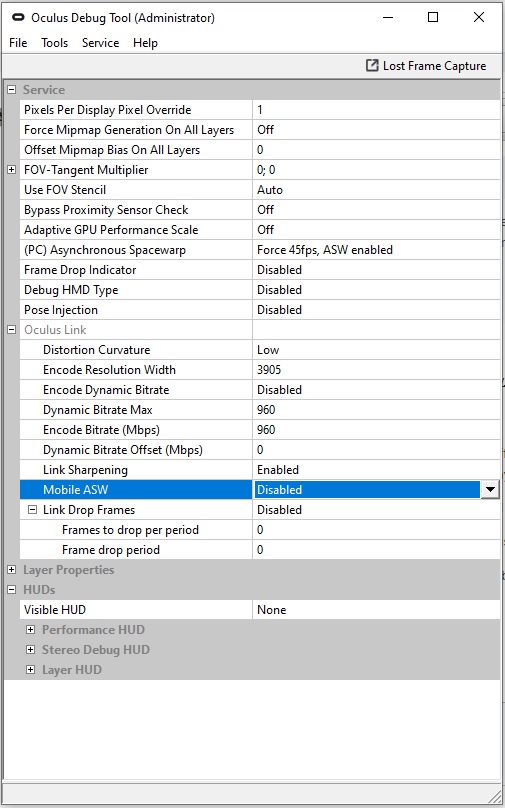Image resolution: width=505 pixels, height=808 pixels.
Task: Collapse the Link Drop Frames group
Action: [x=32, y=510]
